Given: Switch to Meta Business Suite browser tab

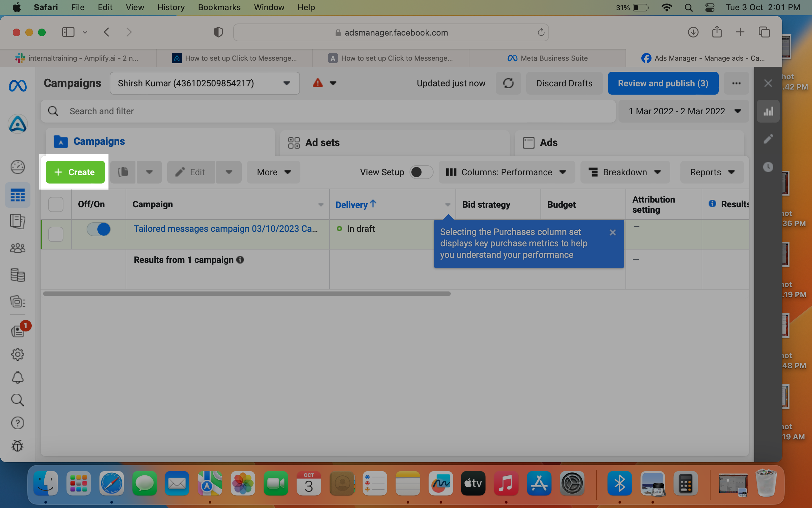Looking at the screenshot, I should (x=547, y=58).
